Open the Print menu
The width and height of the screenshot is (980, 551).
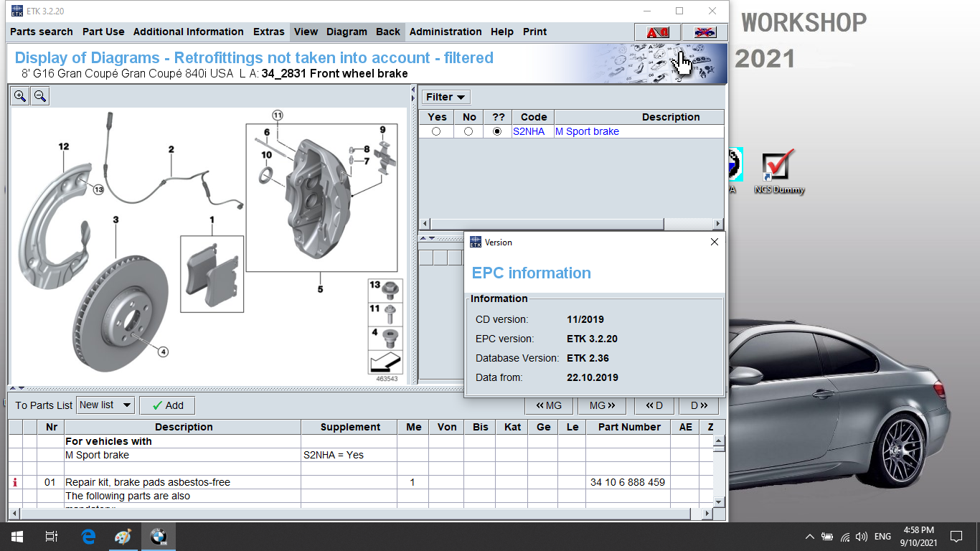pyautogui.click(x=534, y=32)
